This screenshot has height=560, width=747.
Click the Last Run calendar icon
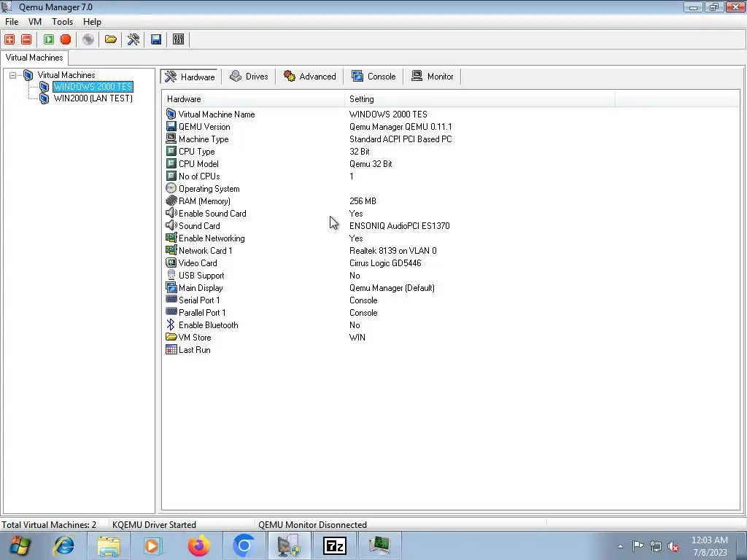(x=171, y=349)
